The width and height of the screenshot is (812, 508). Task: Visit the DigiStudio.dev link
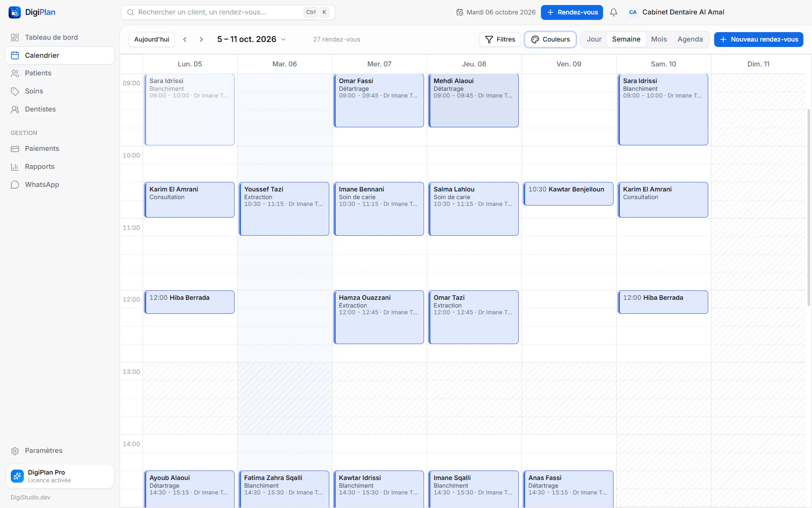point(31,497)
